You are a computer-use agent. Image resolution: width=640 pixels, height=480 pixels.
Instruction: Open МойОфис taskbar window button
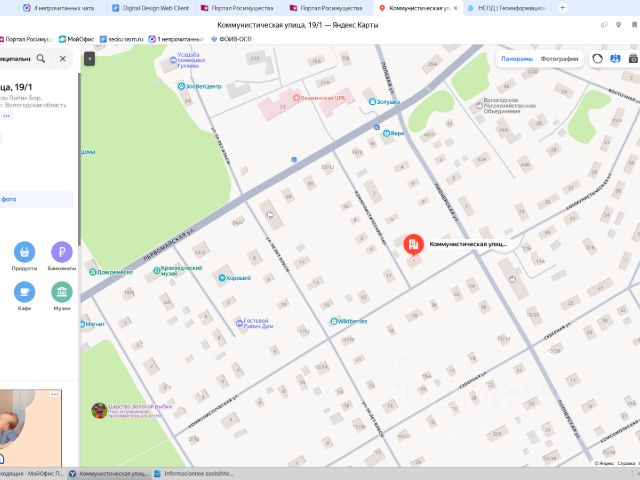coord(33,474)
